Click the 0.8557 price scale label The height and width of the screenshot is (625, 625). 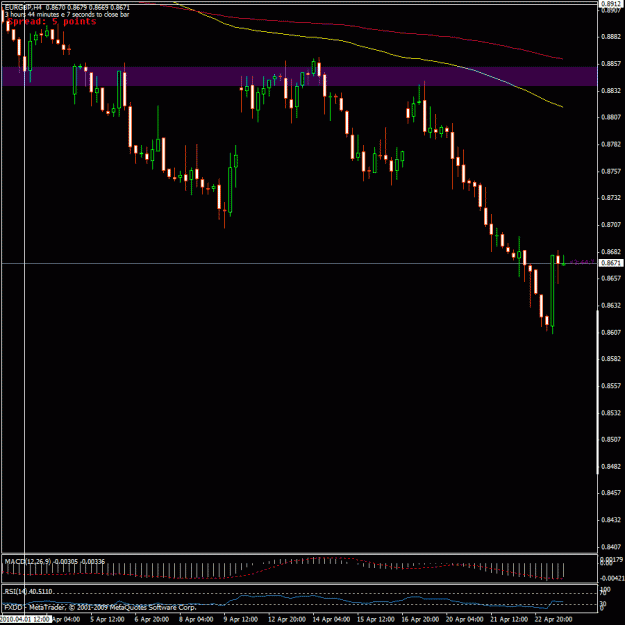tap(611, 386)
